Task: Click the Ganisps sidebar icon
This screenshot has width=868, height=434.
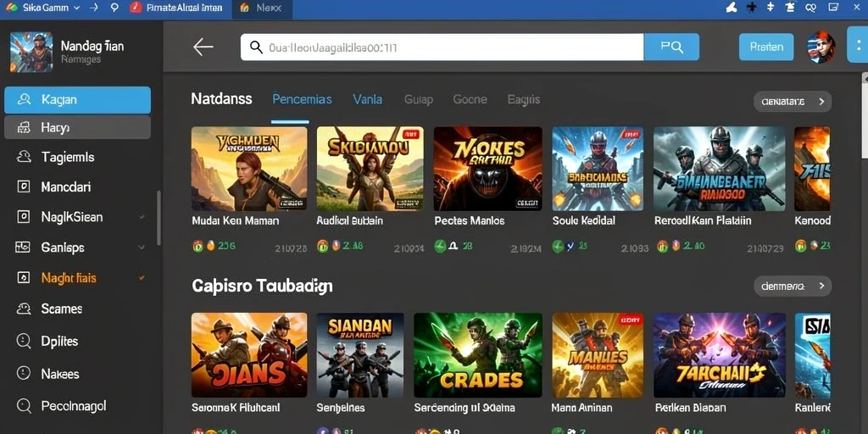Action: tap(23, 248)
